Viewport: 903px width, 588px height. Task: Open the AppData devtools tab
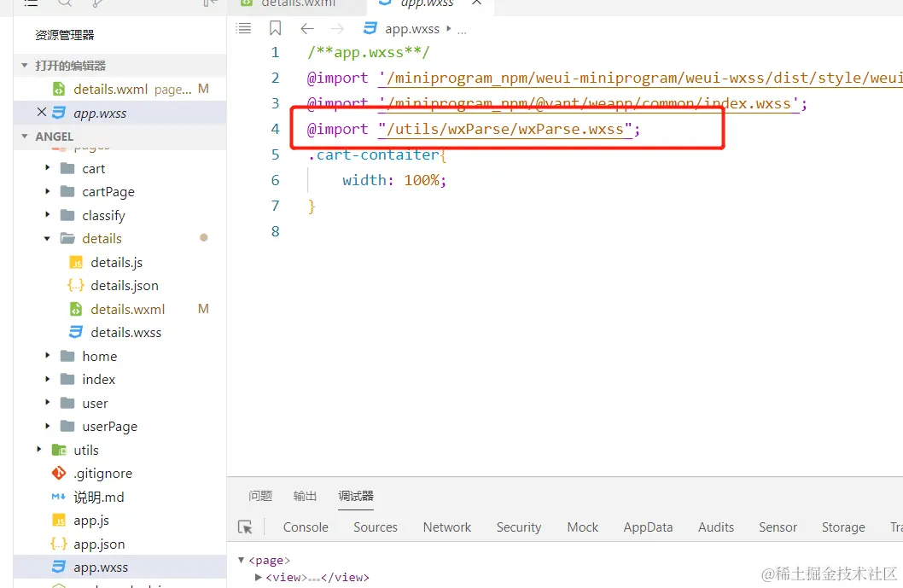648,527
